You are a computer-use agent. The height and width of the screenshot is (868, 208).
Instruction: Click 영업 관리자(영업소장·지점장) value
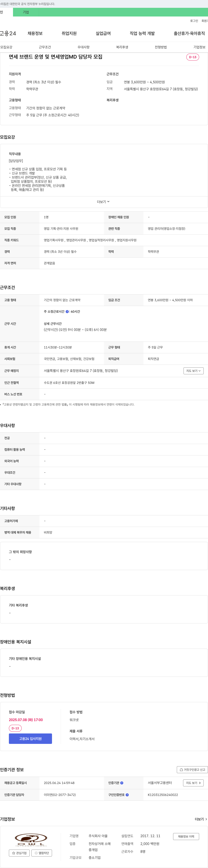tap(166, 229)
